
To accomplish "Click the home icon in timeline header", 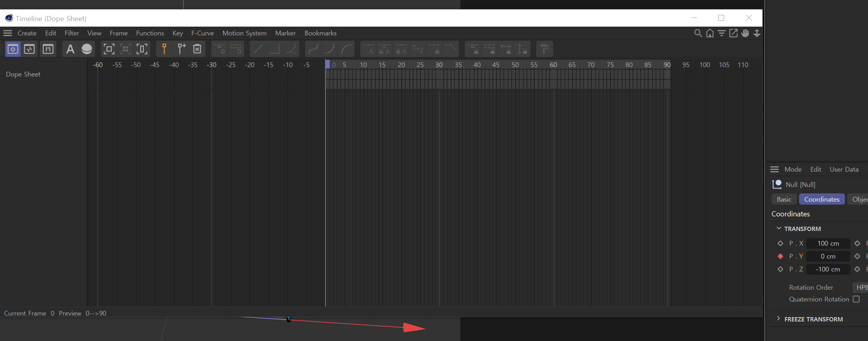I will point(710,33).
